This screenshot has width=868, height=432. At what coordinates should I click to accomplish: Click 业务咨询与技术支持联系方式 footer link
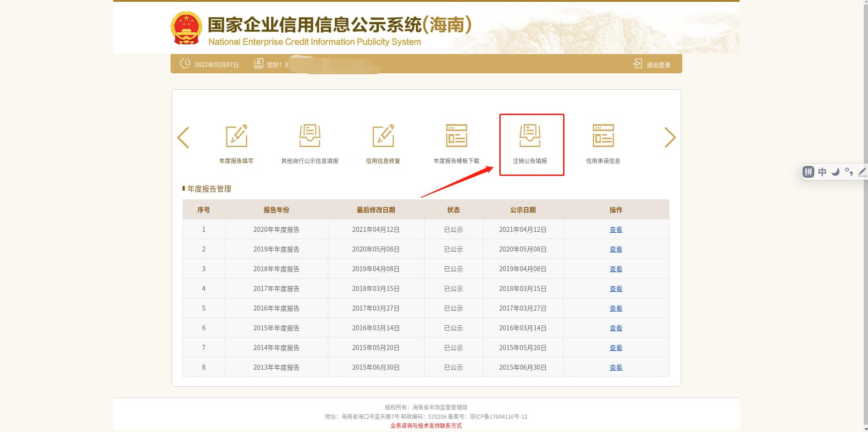pos(426,426)
